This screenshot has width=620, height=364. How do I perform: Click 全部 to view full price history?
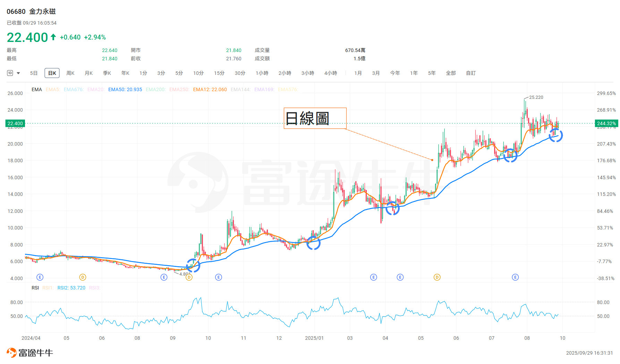coord(451,73)
